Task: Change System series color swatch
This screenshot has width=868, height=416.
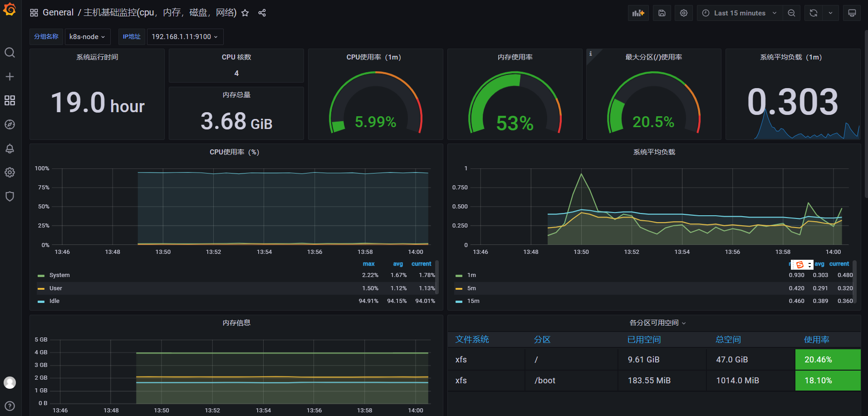Action: [41, 276]
